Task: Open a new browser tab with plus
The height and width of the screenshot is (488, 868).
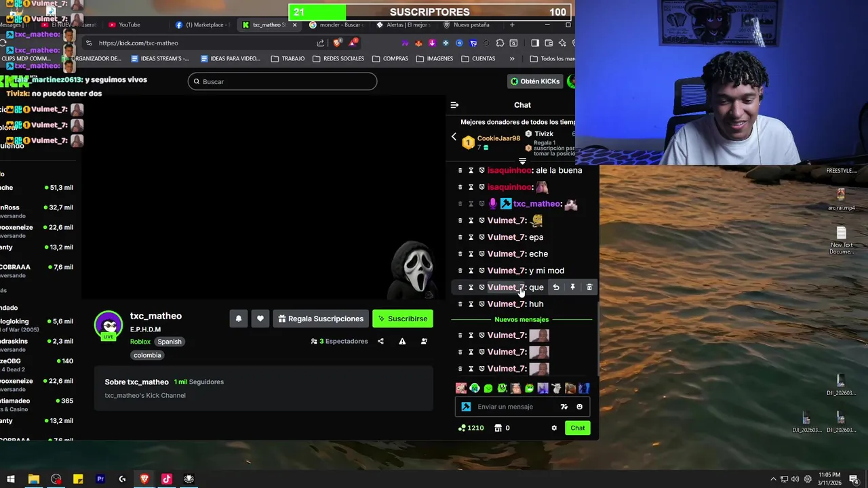Action: pyautogui.click(x=512, y=25)
